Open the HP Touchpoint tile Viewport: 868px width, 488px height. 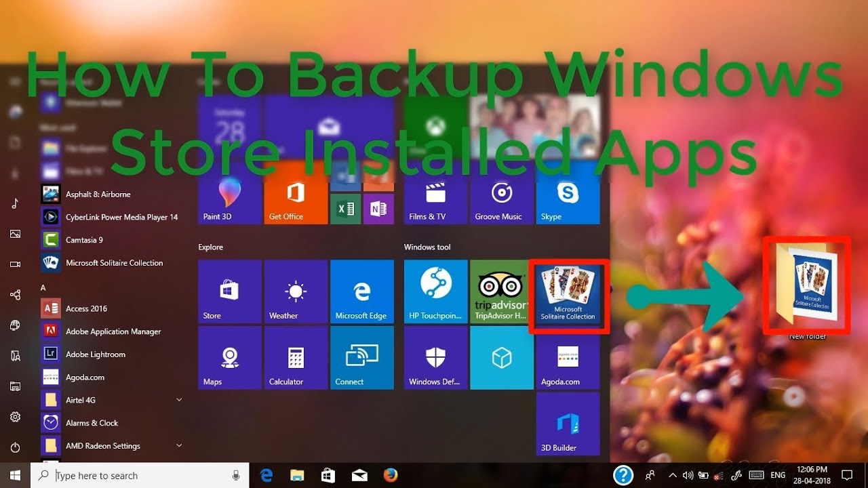point(435,291)
